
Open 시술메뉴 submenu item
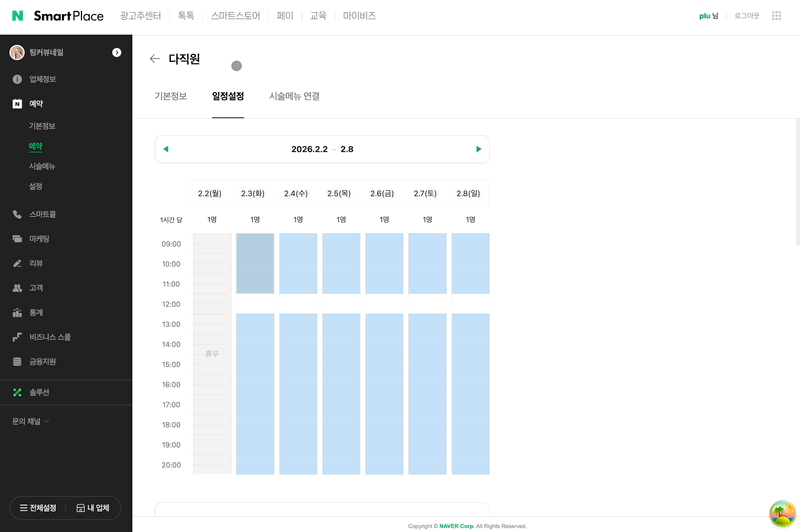[42, 166]
